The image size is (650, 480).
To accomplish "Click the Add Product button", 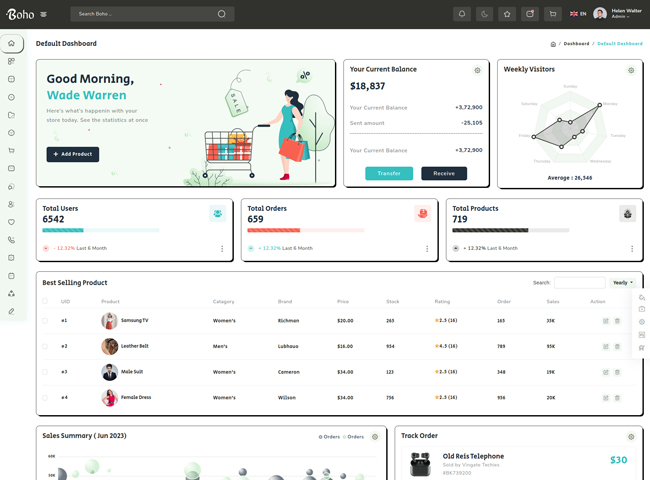I will 73,154.
